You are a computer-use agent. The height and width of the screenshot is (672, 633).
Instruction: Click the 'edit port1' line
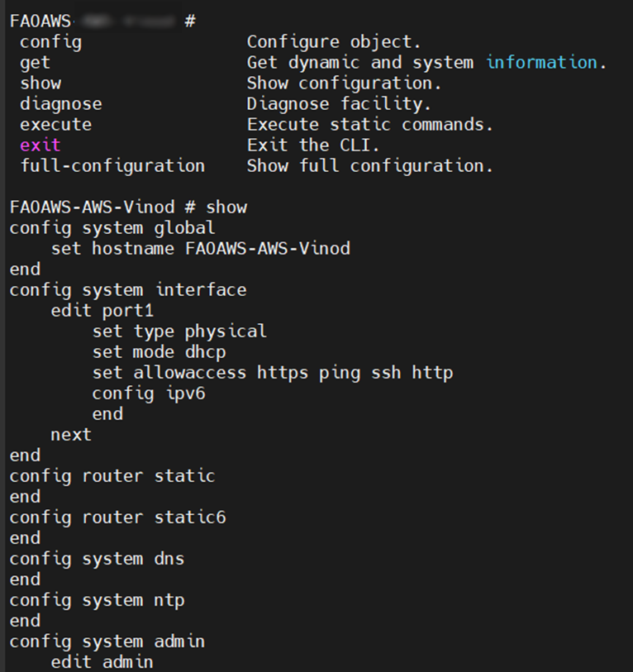[102, 311]
